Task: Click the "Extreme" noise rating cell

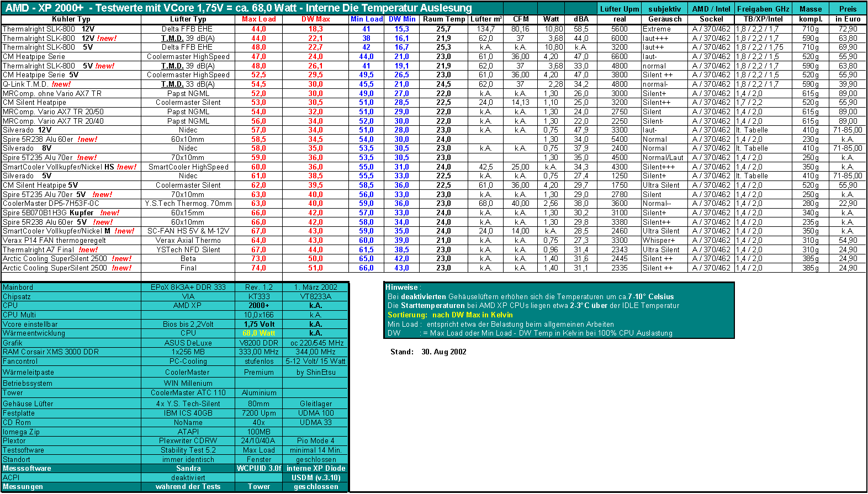Action: click(657, 29)
